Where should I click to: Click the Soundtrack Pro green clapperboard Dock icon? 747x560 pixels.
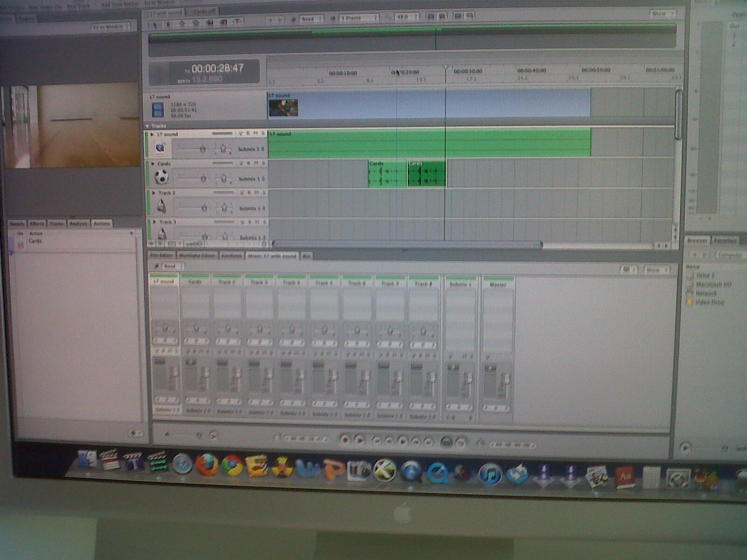[x=158, y=462]
